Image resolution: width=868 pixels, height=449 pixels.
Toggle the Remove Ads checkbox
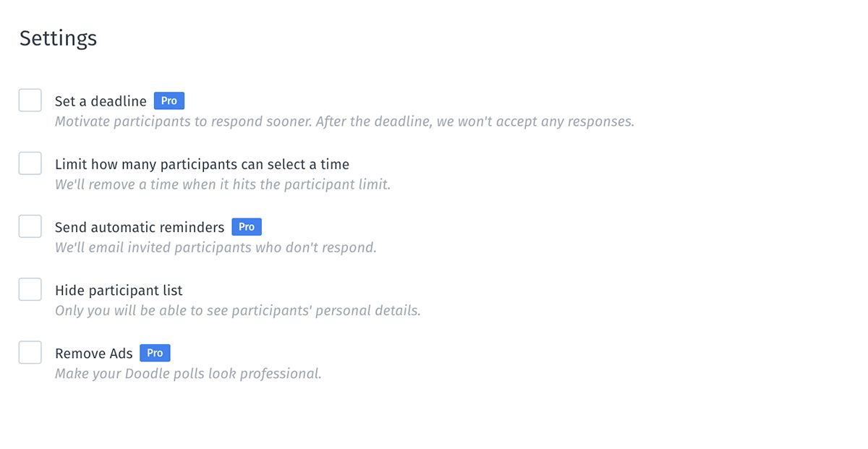[30, 353]
